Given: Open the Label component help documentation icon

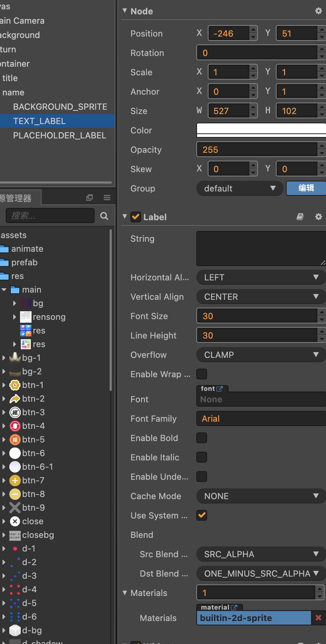Looking at the screenshot, I should point(300,217).
